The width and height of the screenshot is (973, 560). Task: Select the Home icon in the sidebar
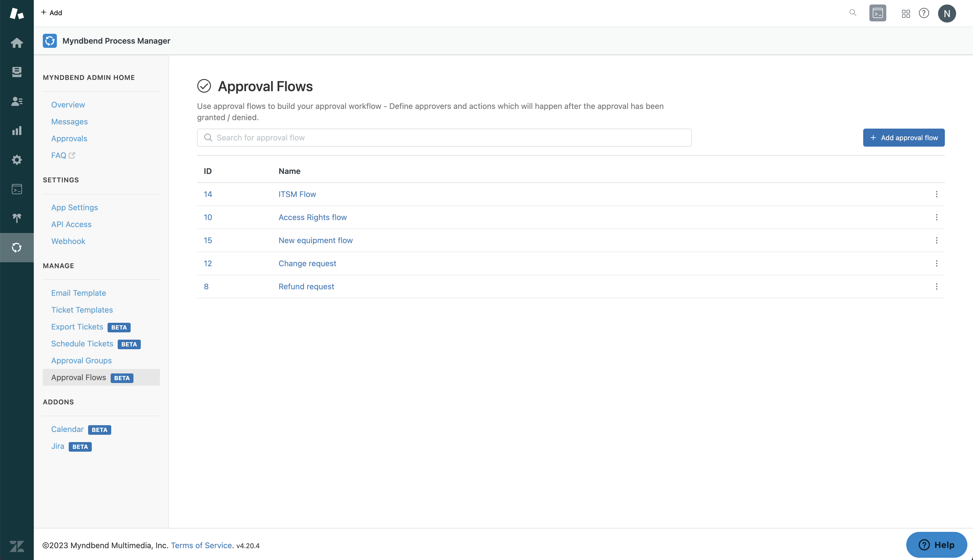pyautogui.click(x=17, y=43)
